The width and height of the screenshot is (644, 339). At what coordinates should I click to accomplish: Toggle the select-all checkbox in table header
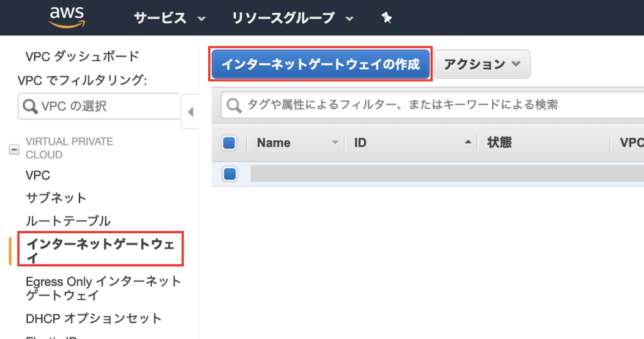pyautogui.click(x=230, y=143)
